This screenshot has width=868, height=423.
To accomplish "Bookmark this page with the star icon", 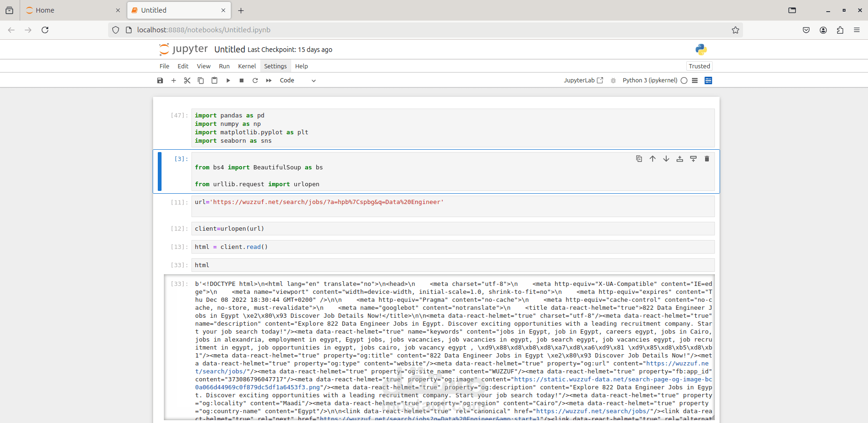I will coord(736,30).
